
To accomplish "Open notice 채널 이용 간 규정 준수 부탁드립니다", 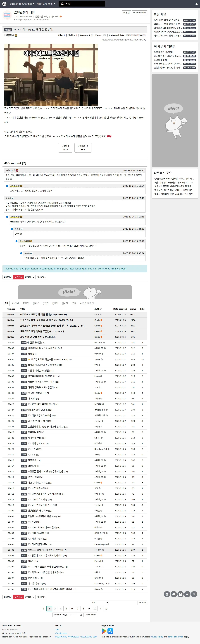I will (38, 337).
